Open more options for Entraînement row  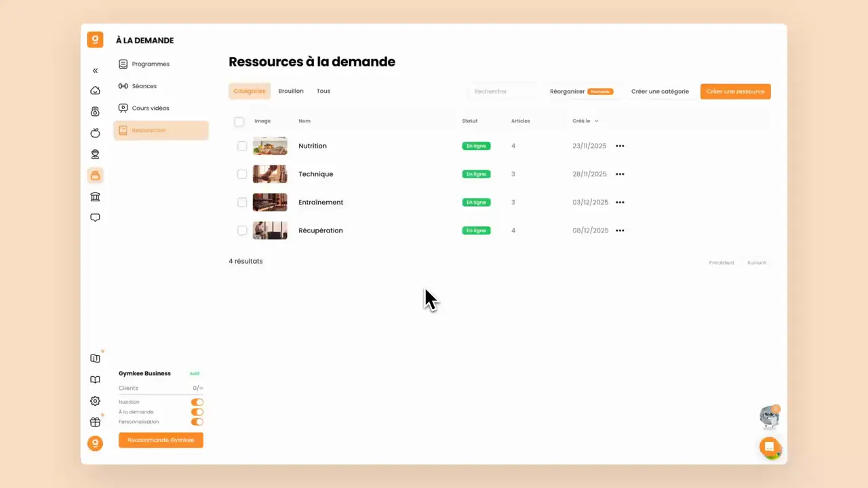(620, 202)
